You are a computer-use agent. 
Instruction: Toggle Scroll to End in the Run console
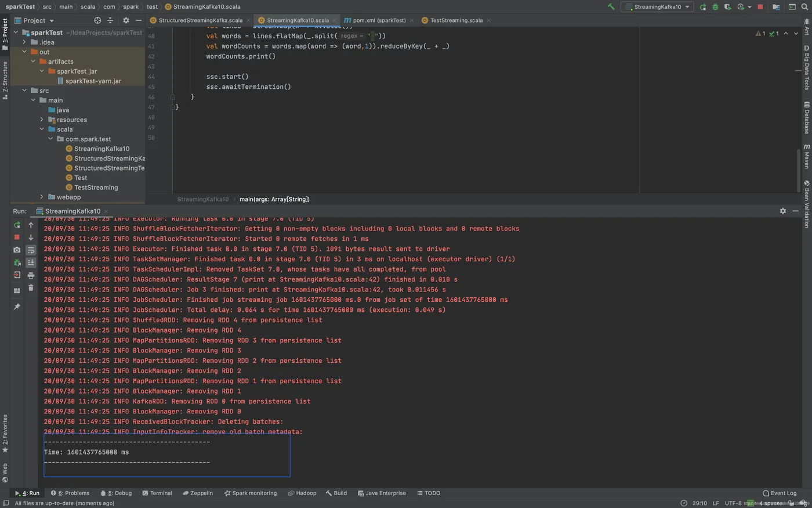click(31, 263)
